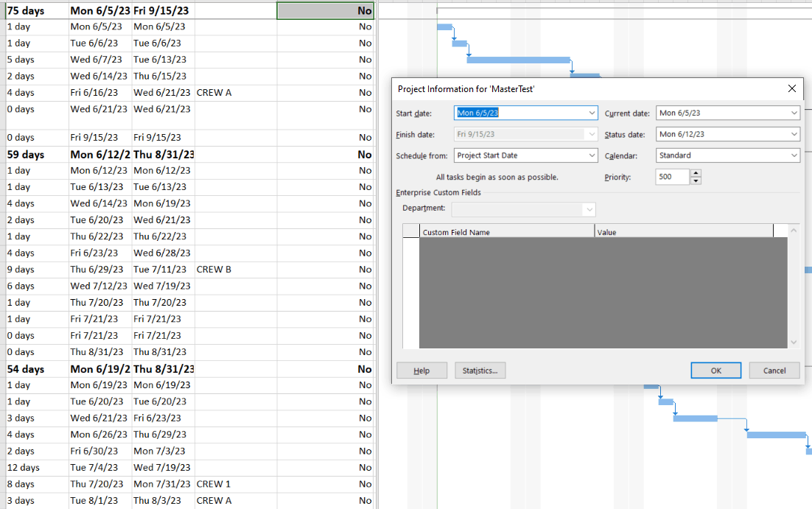Open the Current date dropdown
Viewport: 812px width, 509px height.
[795, 113]
